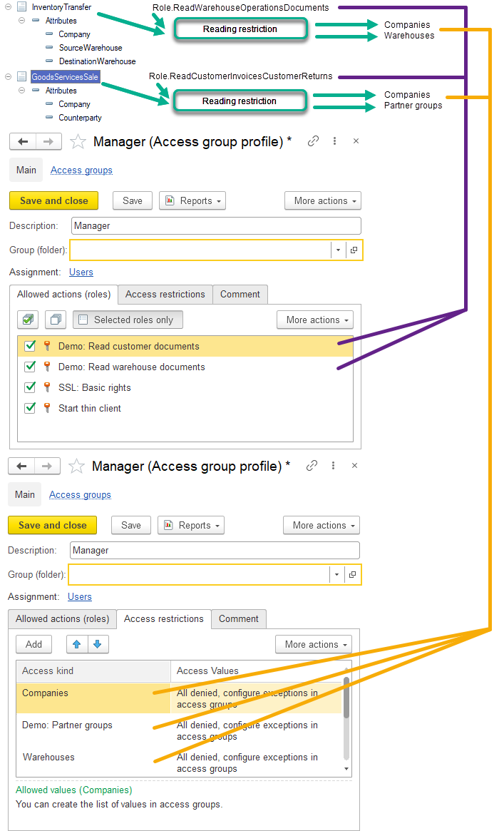
Task: Move access kind up with blue arrow
Action: click(x=76, y=644)
